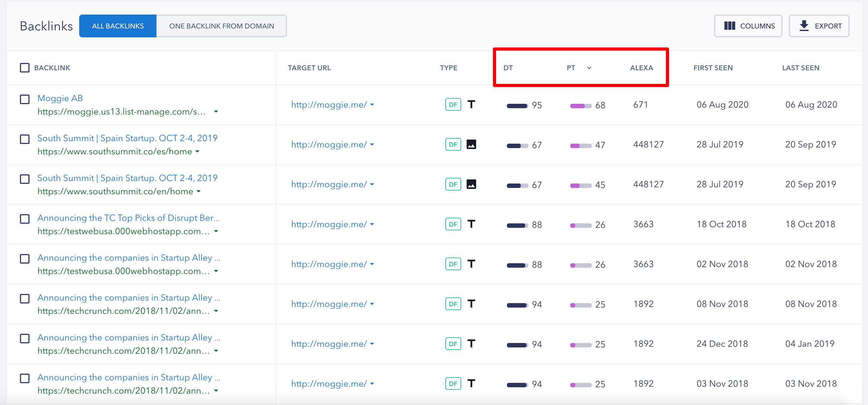
Task: Click the T icon in row first seen 02 Nov 2018
Action: tap(471, 264)
